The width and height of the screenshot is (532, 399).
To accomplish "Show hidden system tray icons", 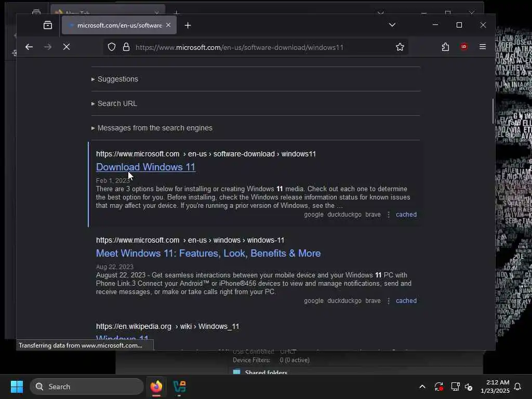I will (x=422, y=387).
